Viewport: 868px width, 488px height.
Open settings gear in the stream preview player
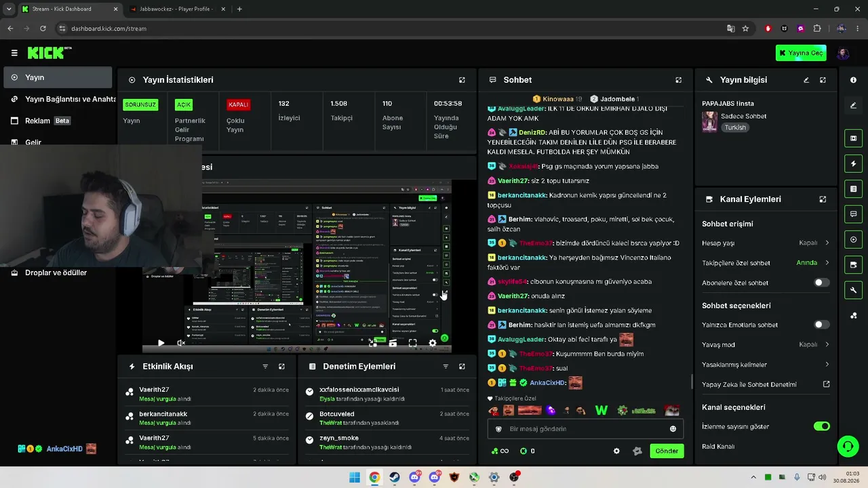coord(433,343)
